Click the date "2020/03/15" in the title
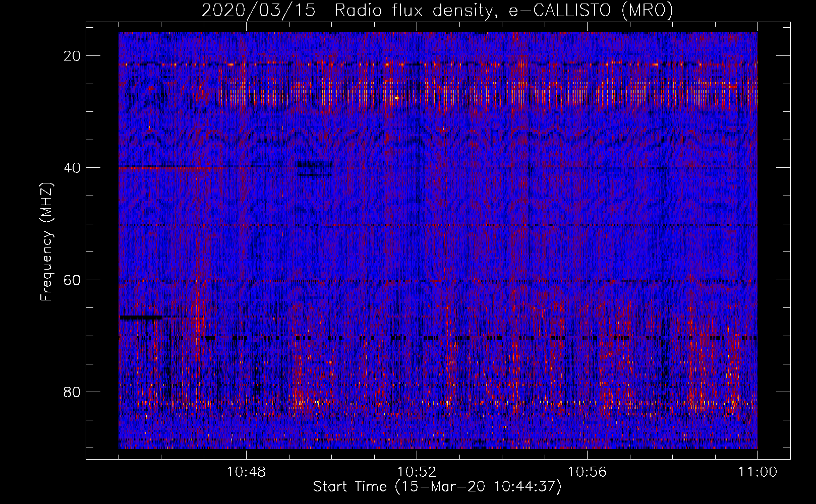Screen dimensions: 816x504 [259, 10]
